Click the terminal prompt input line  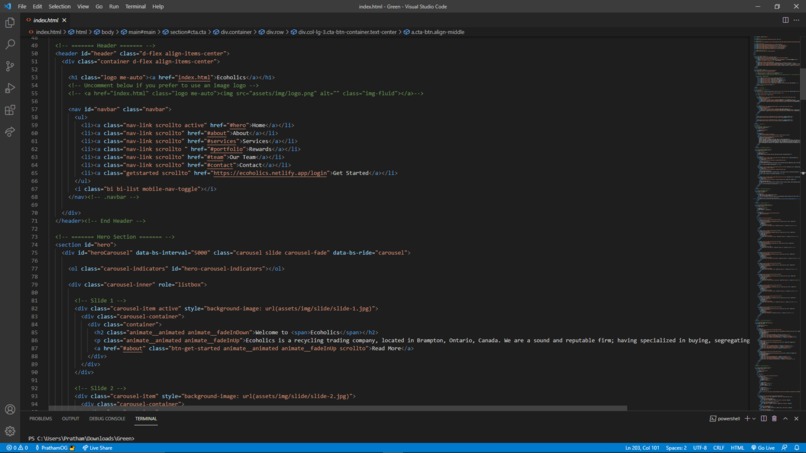point(81,439)
